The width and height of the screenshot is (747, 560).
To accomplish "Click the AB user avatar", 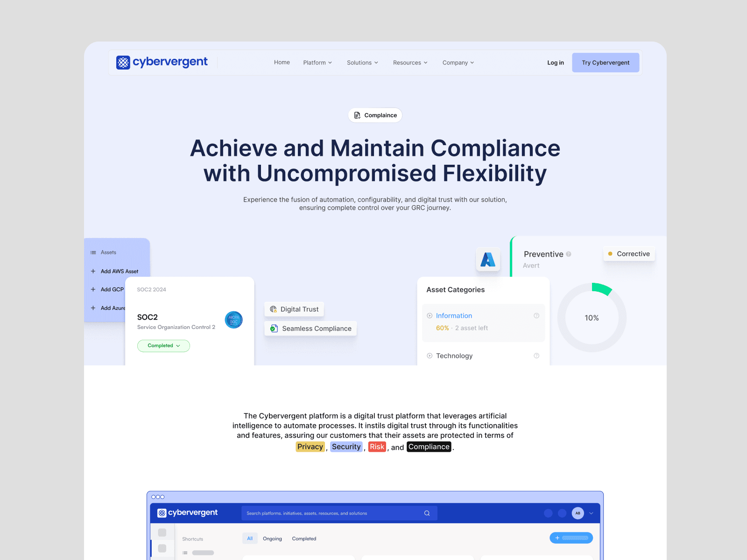I will pyautogui.click(x=578, y=513).
